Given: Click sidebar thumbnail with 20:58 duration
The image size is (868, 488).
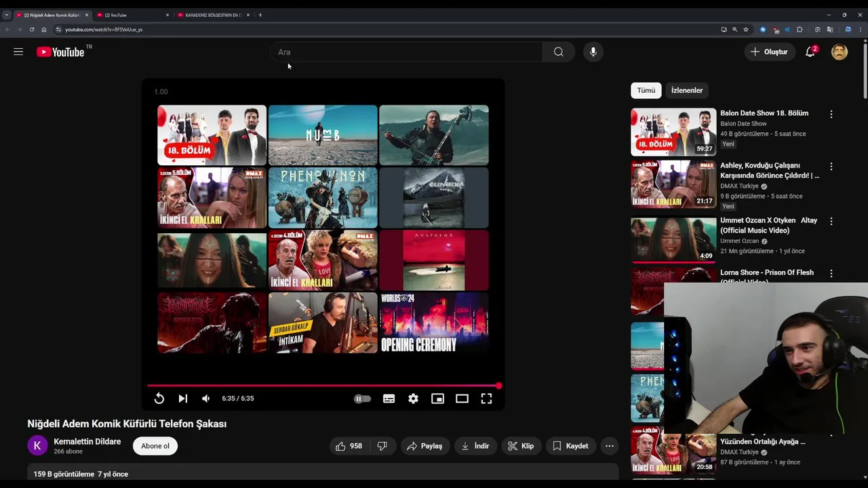Looking at the screenshot, I should [x=673, y=450].
